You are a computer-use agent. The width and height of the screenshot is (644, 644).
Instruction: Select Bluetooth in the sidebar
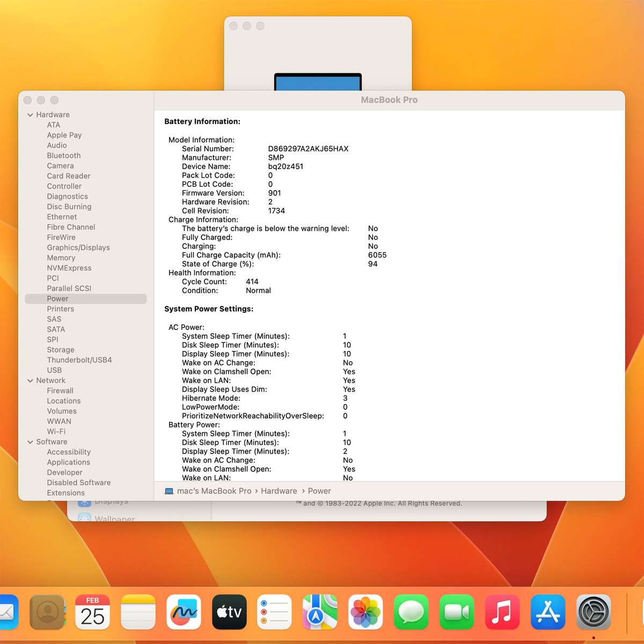click(63, 156)
